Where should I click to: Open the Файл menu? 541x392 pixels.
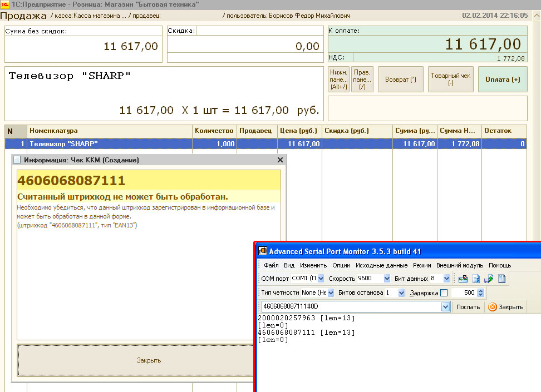click(x=271, y=265)
